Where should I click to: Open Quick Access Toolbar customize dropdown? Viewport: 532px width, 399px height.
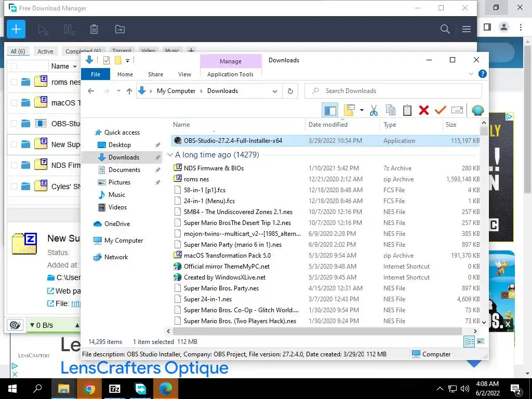(x=128, y=61)
